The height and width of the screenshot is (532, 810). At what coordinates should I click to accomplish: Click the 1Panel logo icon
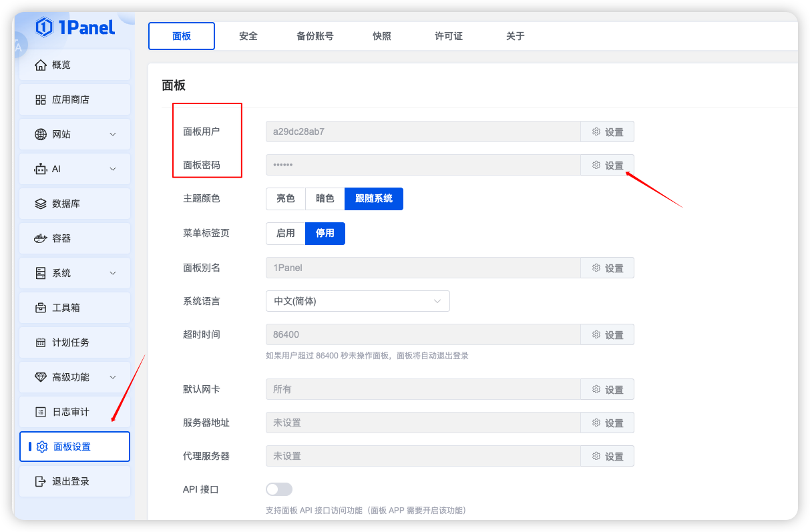coord(44,27)
